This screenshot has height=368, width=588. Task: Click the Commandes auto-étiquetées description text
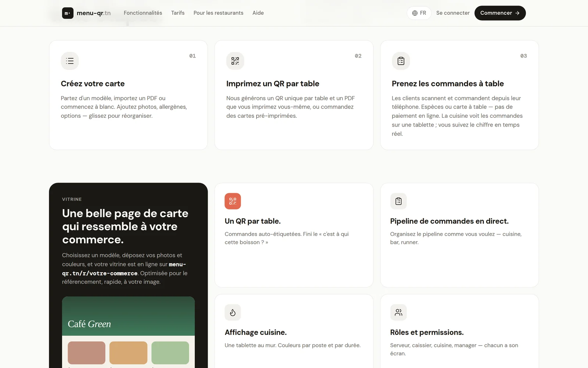click(287, 238)
